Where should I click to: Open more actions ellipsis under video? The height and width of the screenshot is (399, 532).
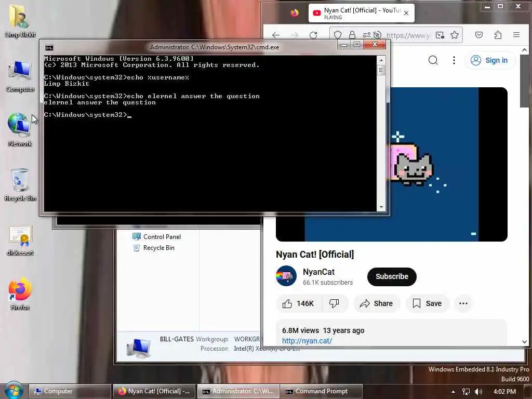463,303
